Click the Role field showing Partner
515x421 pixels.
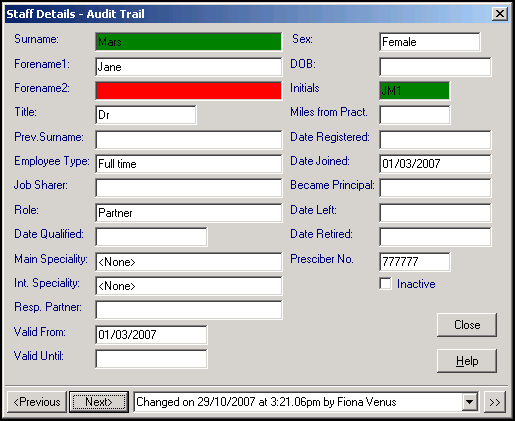click(x=189, y=213)
